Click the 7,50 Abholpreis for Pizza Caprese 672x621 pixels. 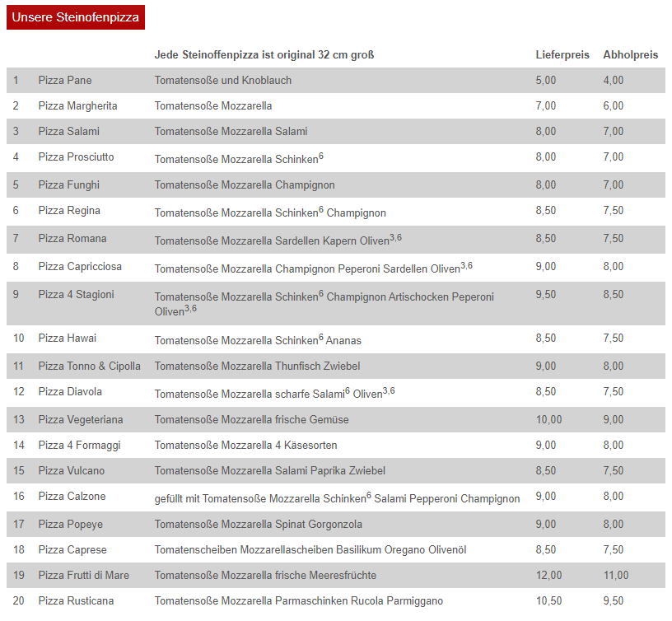pos(614,550)
